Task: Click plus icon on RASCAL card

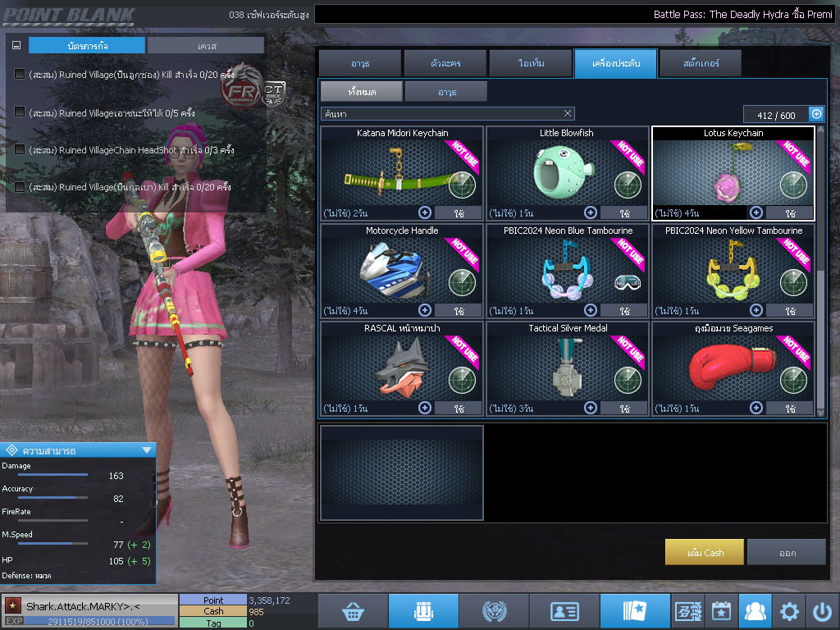Action: click(425, 408)
